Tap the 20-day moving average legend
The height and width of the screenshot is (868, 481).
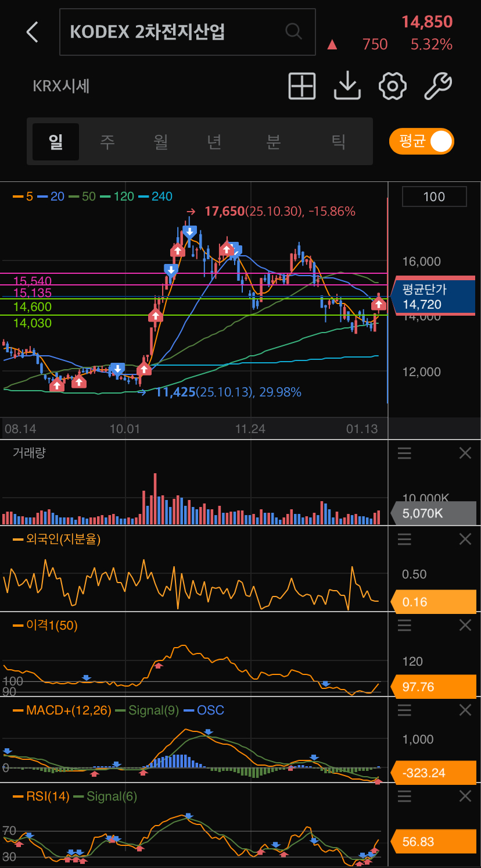pyautogui.click(x=51, y=197)
